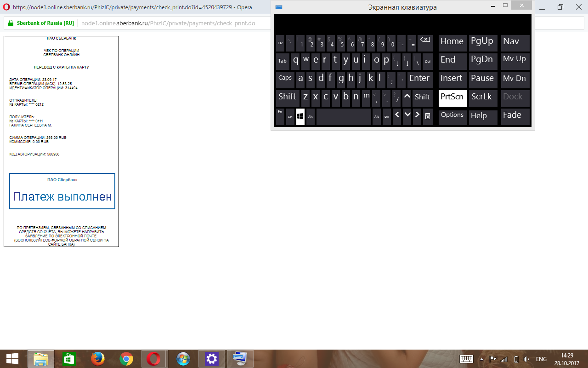Click the Esc key on the on-screen keyboard
Screen dimensions: 588x368
tap(280, 43)
